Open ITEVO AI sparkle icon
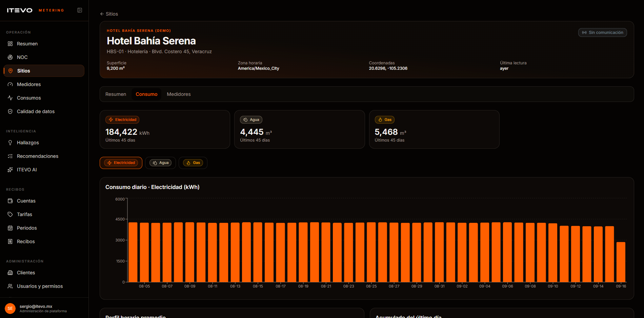 10,170
